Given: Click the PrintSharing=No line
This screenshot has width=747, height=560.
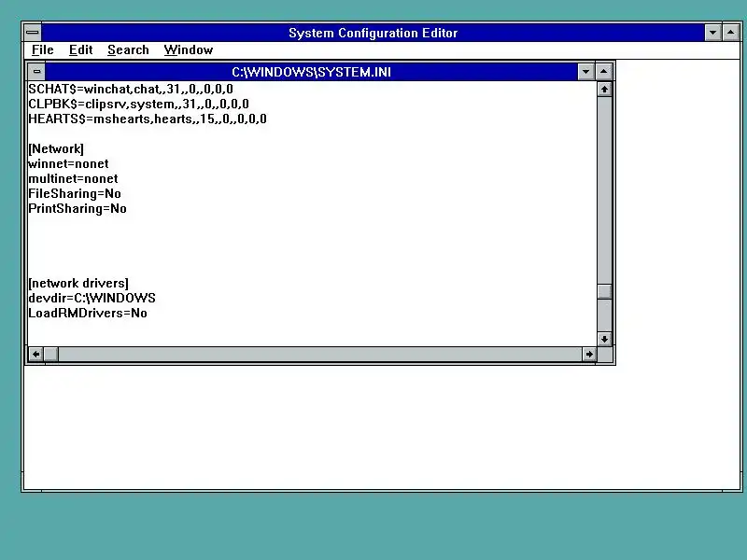Looking at the screenshot, I should pyautogui.click(x=78, y=208).
